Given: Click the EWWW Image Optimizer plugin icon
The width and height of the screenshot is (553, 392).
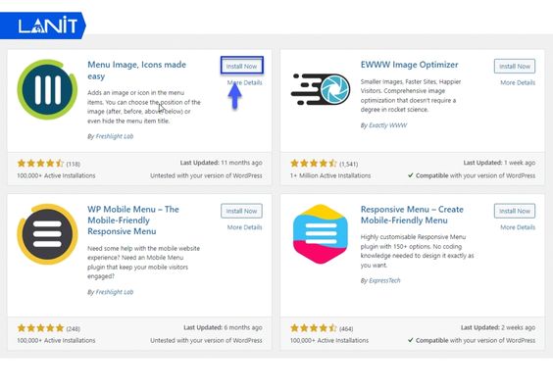Looking at the screenshot, I should pyautogui.click(x=321, y=89).
